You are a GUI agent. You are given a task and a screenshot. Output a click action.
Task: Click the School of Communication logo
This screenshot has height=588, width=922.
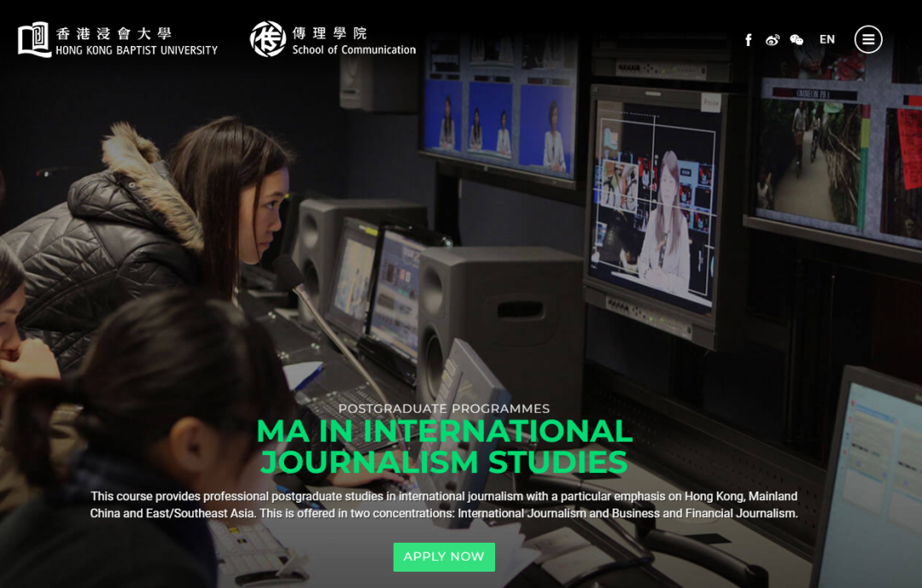[x=333, y=39]
